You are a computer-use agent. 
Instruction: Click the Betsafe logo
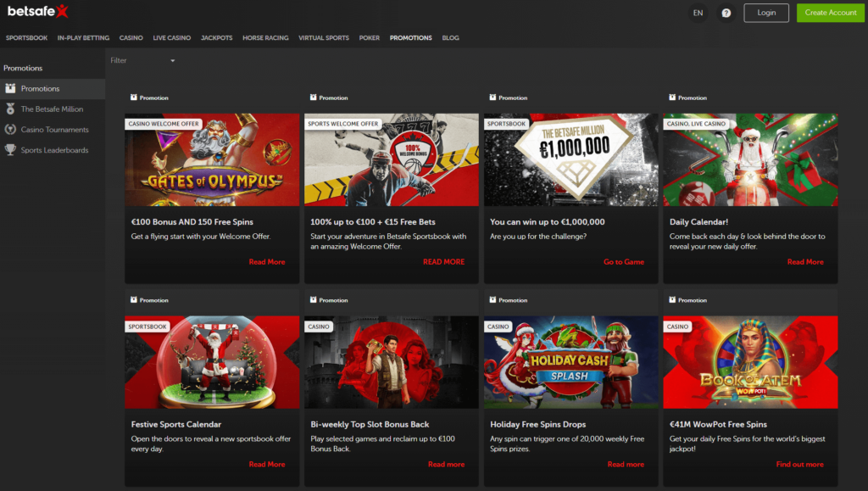coord(37,12)
